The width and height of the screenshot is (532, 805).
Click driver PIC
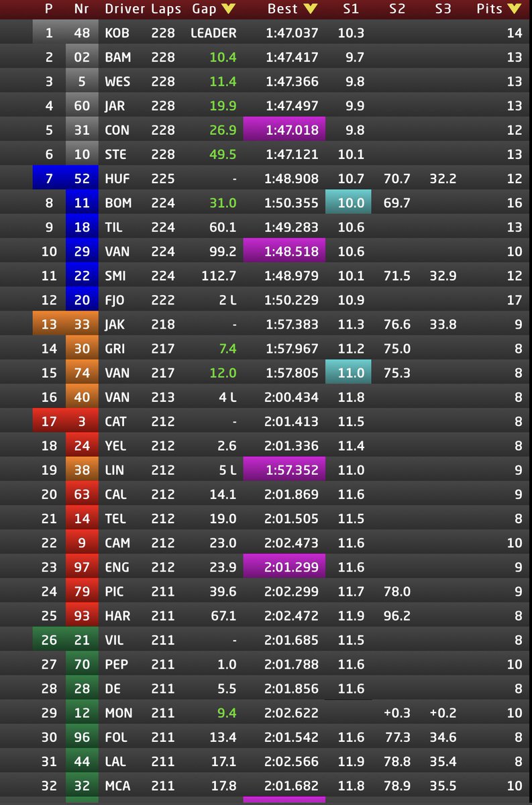(114, 591)
